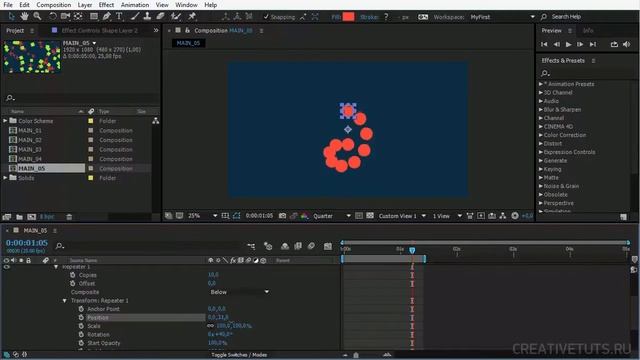Click Toggle Switches / Modes button

[x=239, y=355]
